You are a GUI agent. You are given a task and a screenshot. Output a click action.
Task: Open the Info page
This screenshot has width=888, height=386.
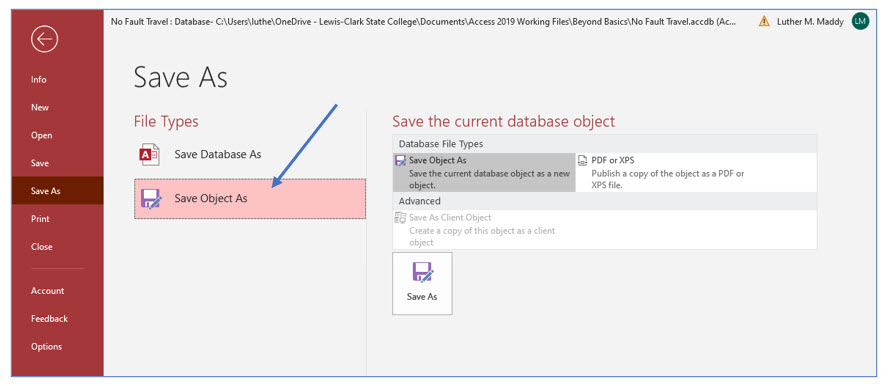tap(39, 80)
